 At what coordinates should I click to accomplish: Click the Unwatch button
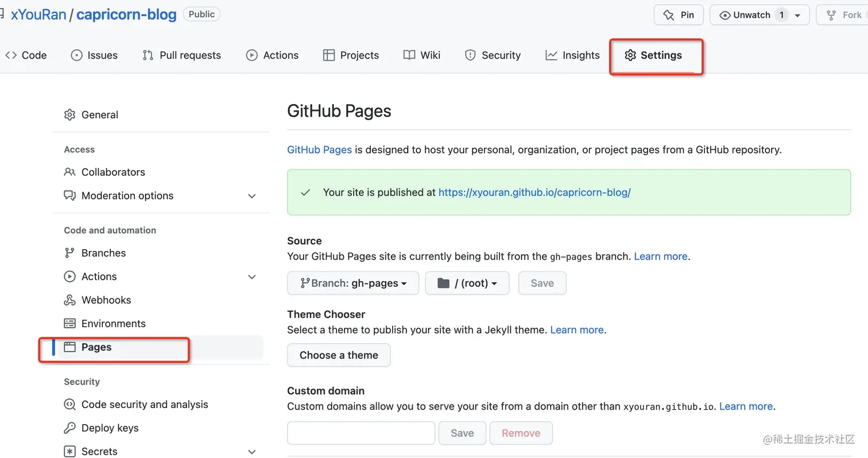click(x=759, y=15)
